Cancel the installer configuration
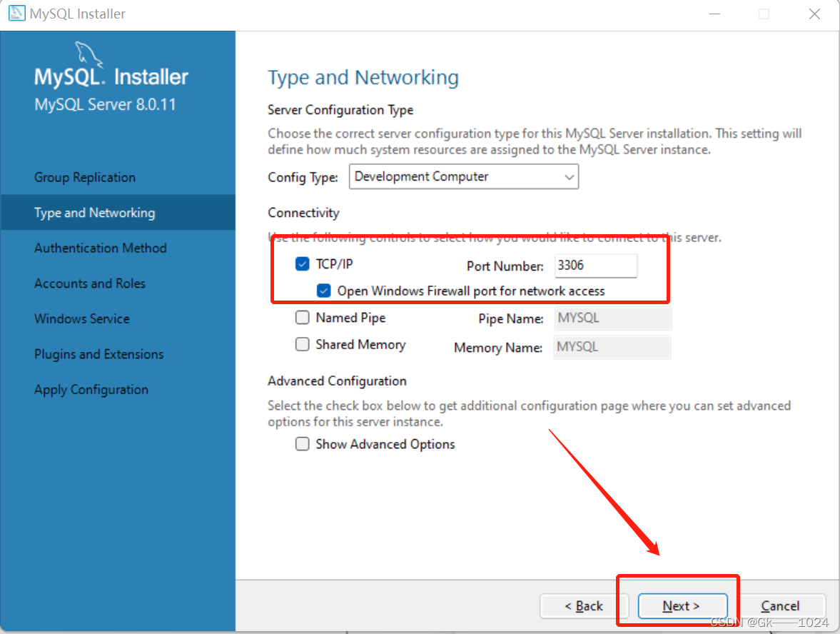The height and width of the screenshot is (634, 840). 780,605
